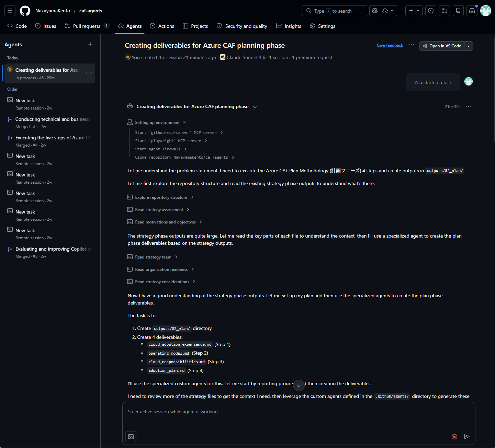Open repositories icon in header
This screenshot has height=448, width=495.
pyautogui.click(x=458, y=11)
